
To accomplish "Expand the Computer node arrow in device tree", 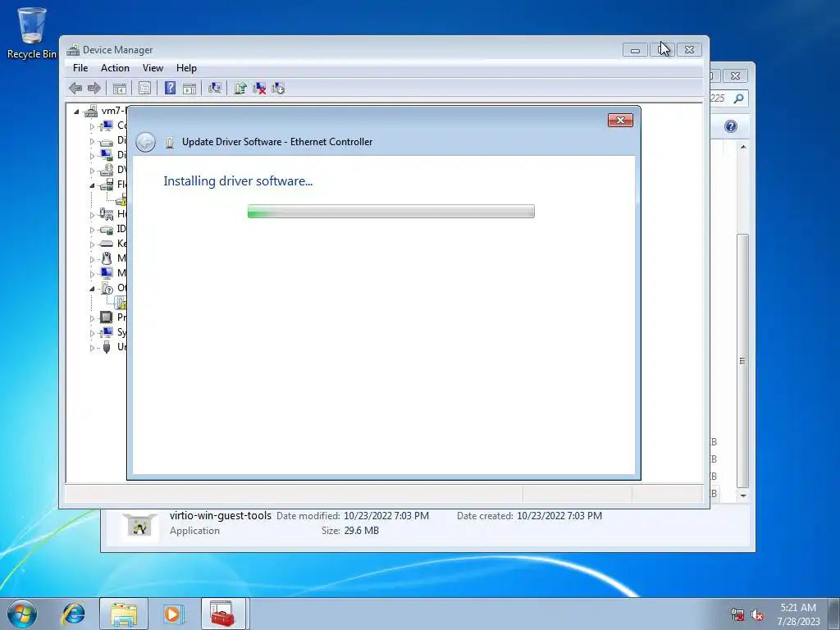I will 92,126.
